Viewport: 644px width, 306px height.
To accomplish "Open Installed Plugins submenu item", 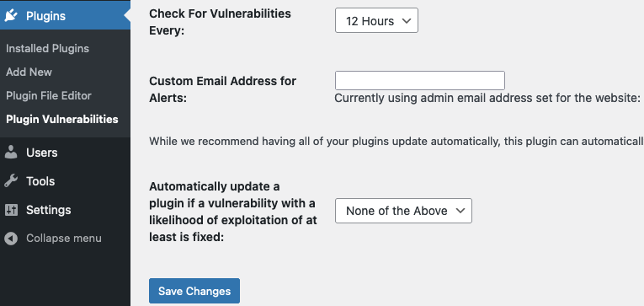I will click(x=48, y=49).
